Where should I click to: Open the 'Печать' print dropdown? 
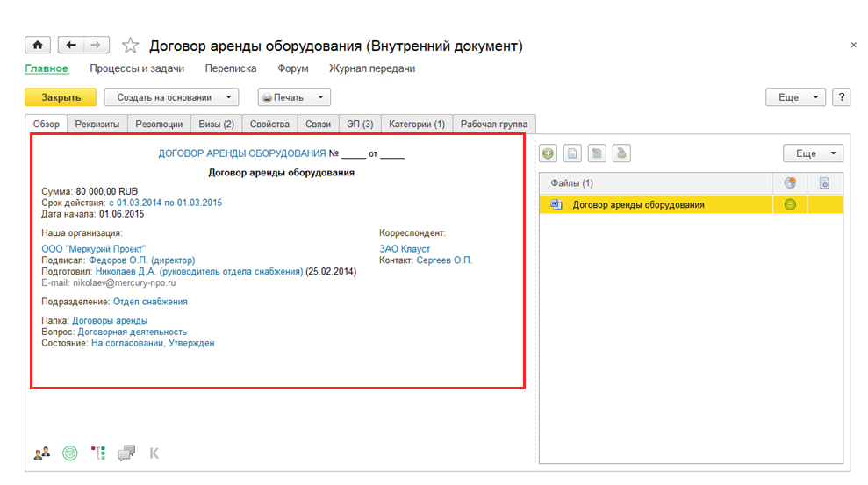click(294, 97)
